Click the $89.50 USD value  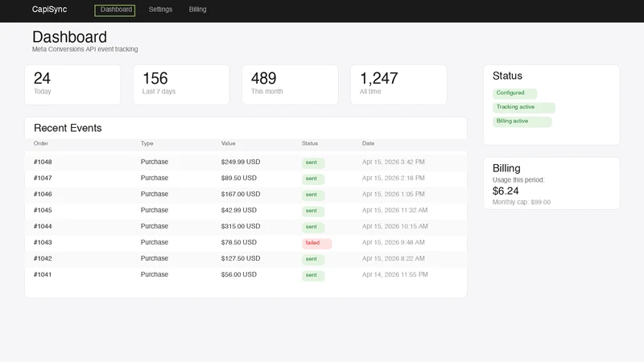(238, 178)
